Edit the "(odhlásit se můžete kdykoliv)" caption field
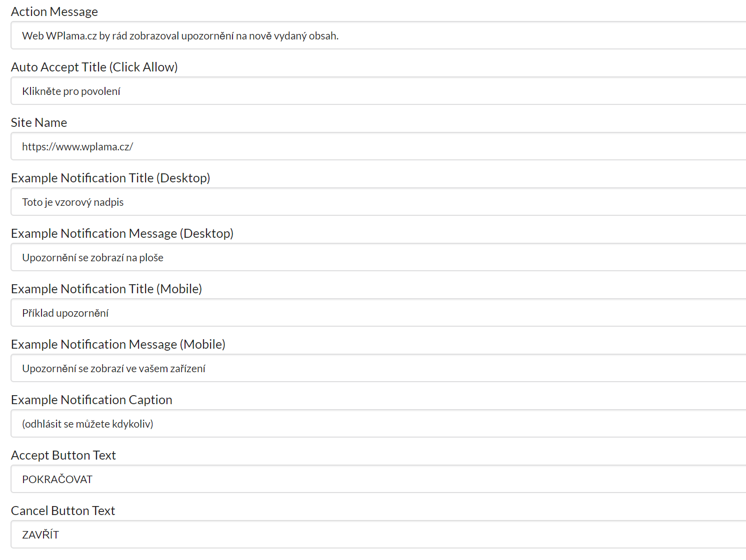This screenshot has height=560, width=746. tap(378, 424)
